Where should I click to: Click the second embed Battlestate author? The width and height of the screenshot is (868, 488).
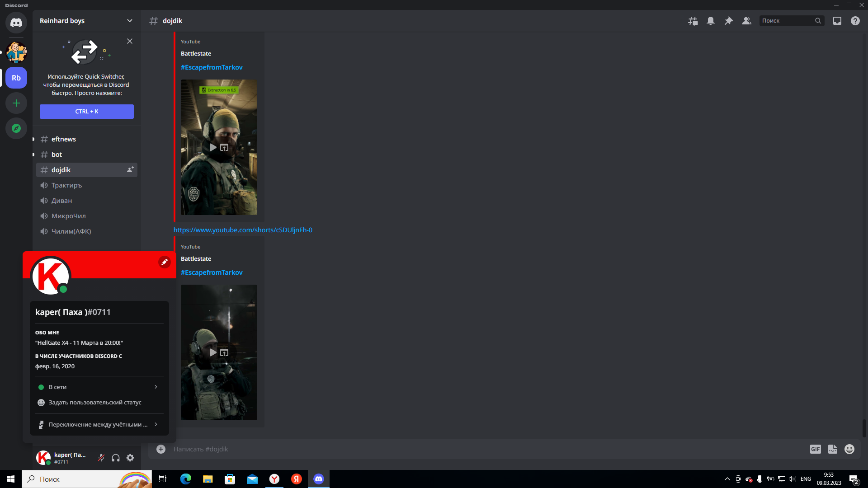196,259
